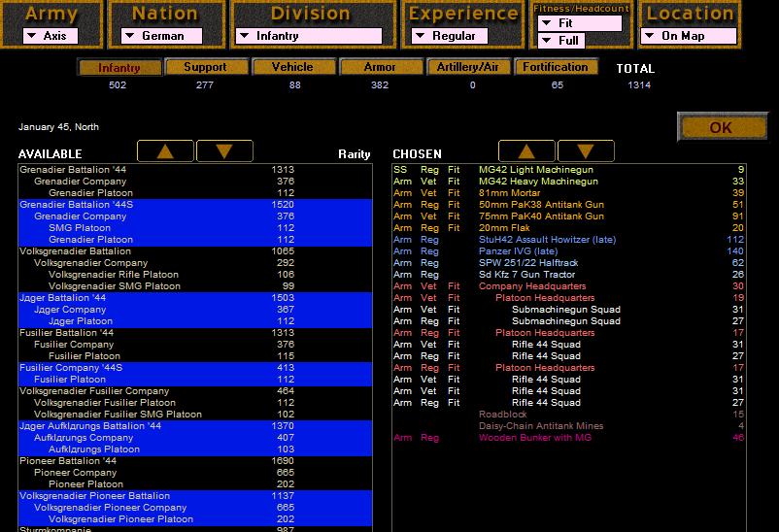Open the Fitness dropdown showing Fit
This screenshot has height=532, width=779.
click(580, 23)
